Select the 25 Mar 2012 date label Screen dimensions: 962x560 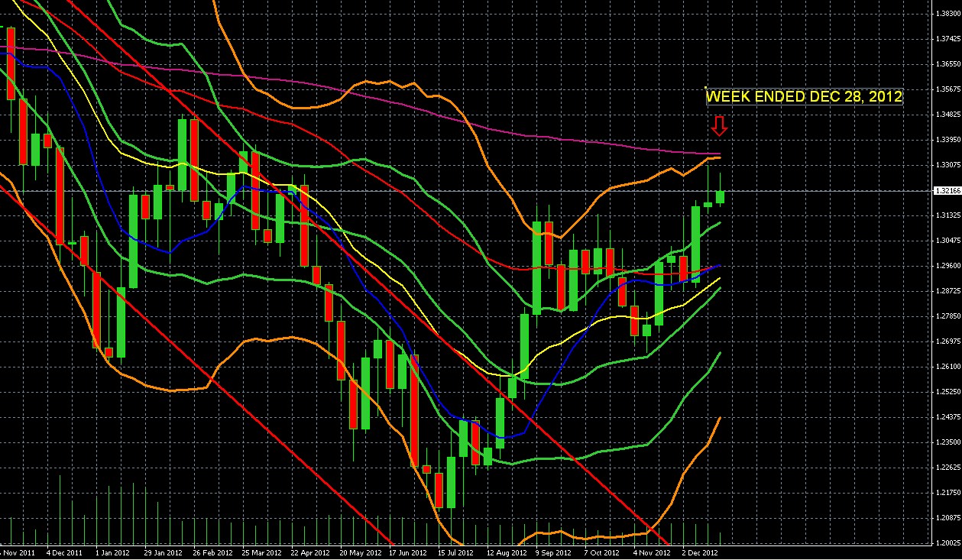[261, 552]
